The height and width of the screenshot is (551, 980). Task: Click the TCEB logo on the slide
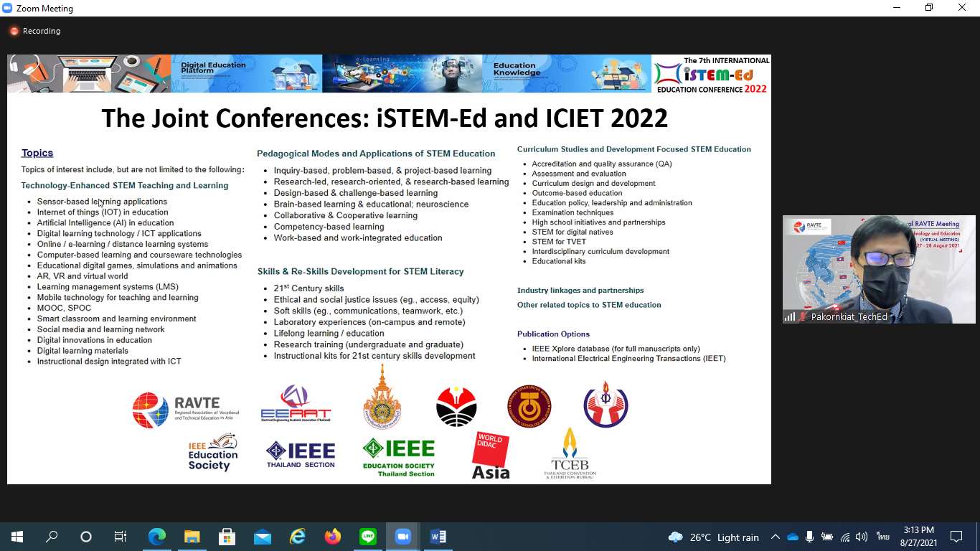570,453
